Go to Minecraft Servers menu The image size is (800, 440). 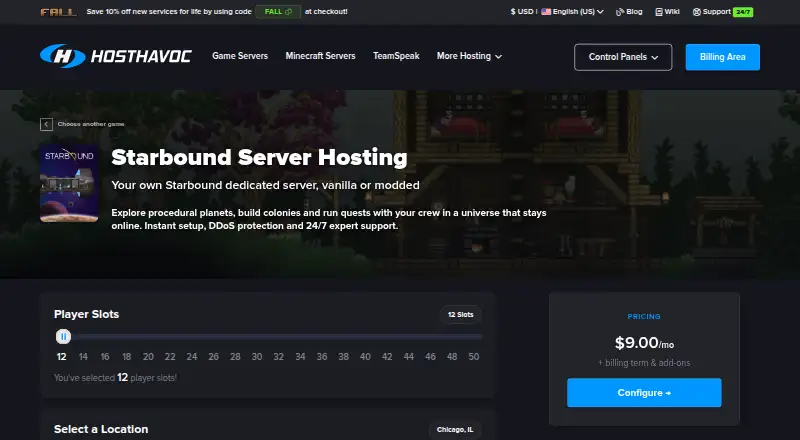[x=320, y=56]
